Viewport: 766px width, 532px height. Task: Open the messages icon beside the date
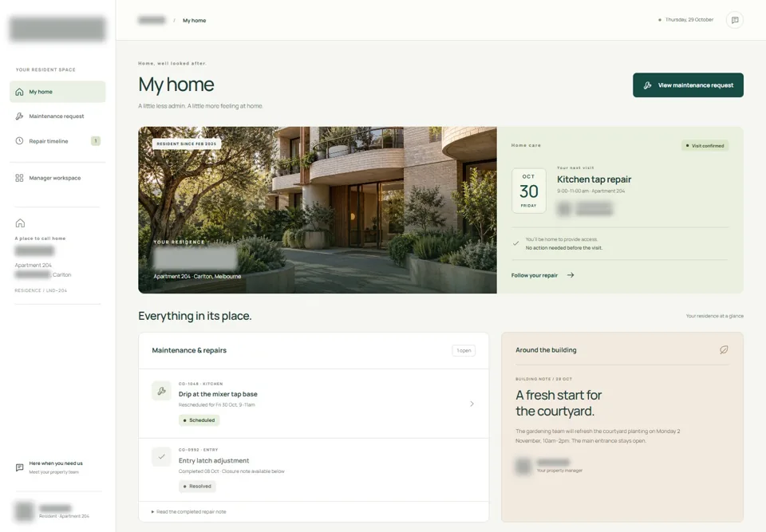(734, 20)
